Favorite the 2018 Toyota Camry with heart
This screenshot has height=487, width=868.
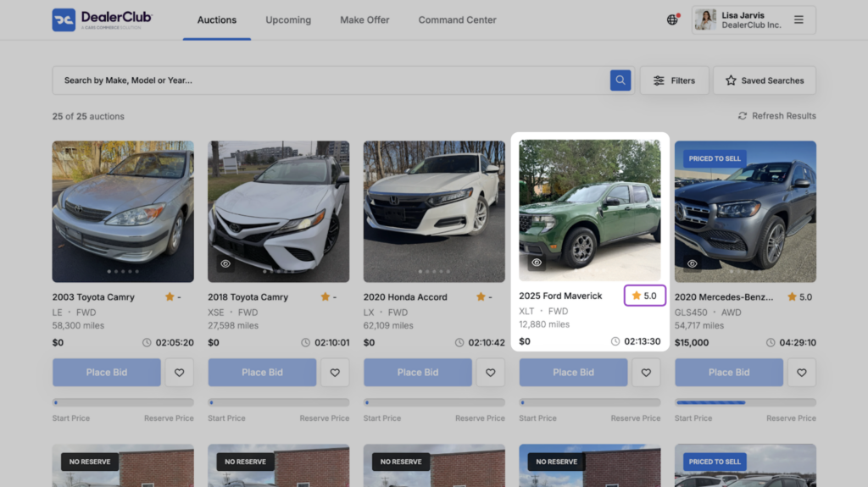(335, 373)
